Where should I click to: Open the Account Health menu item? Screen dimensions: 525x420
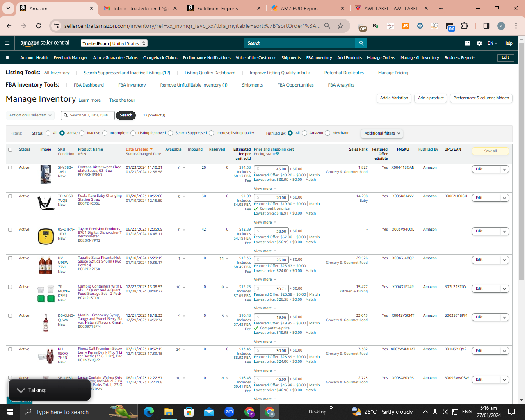(x=34, y=58)
